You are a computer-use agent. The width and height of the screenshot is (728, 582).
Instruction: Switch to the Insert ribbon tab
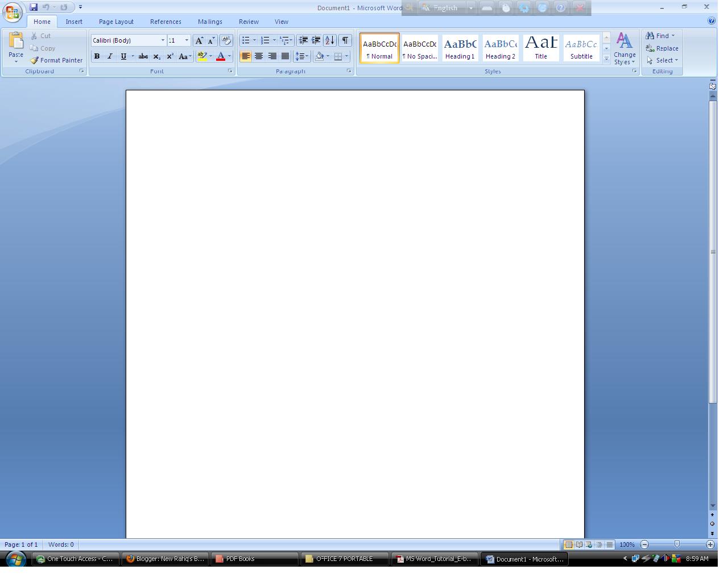74,21
